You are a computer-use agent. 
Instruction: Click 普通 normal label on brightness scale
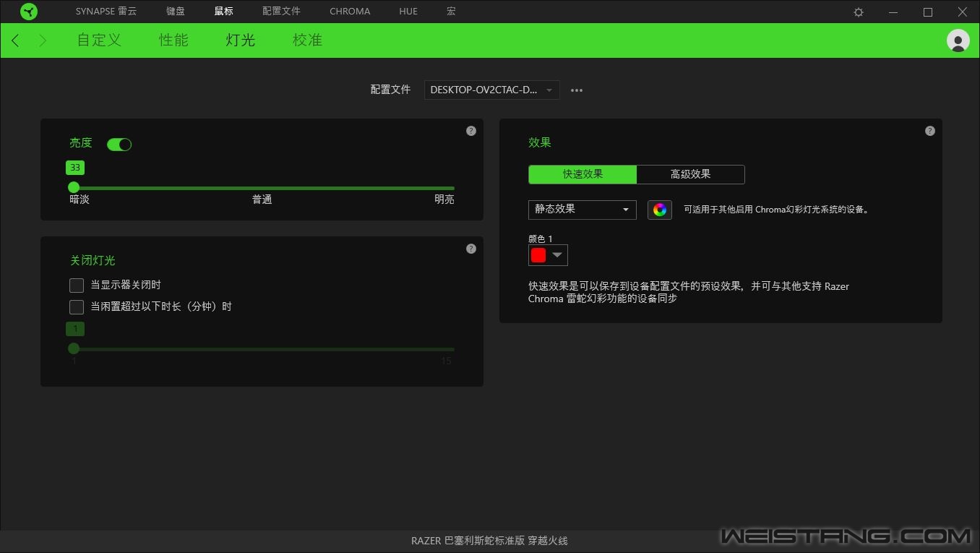click(x=262, y=200)
